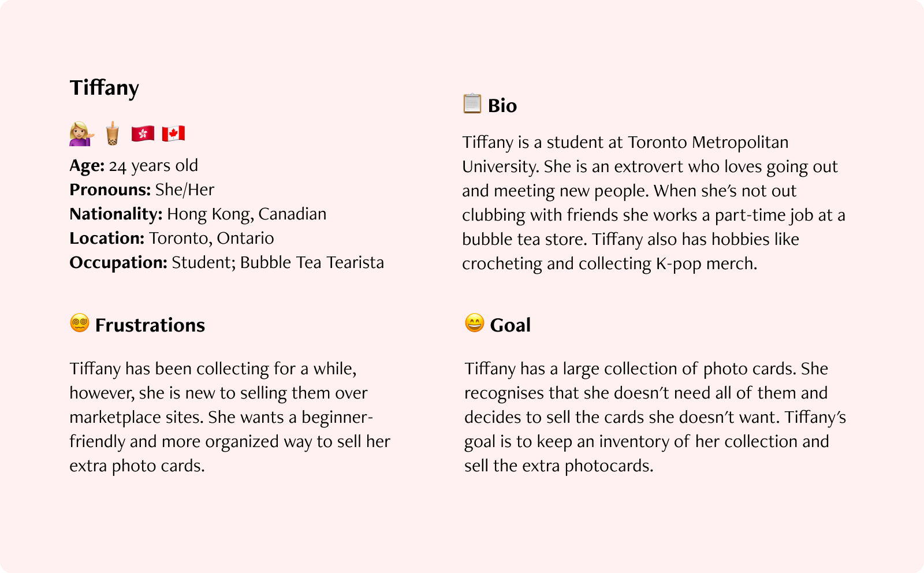Click the Goal paragraph about photo cards
The image size is (924, 573).
point(655,417)
